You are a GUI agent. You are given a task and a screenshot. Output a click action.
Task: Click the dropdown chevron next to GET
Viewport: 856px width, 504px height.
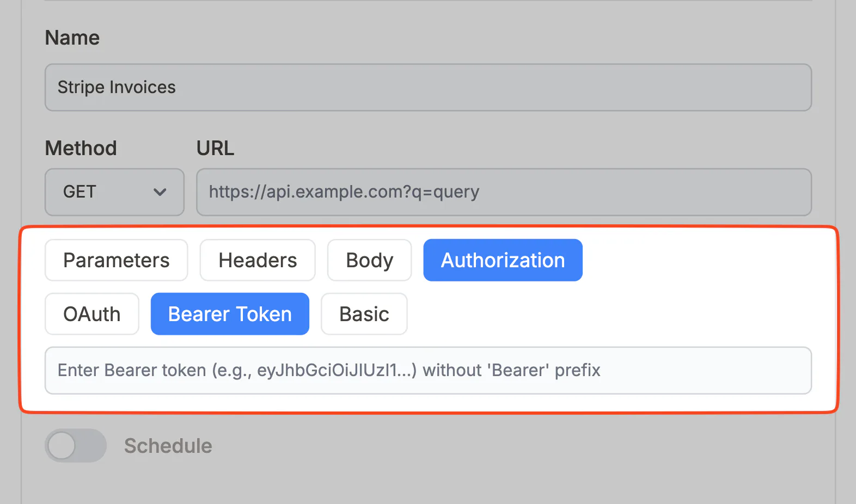(x=160, y=192)
